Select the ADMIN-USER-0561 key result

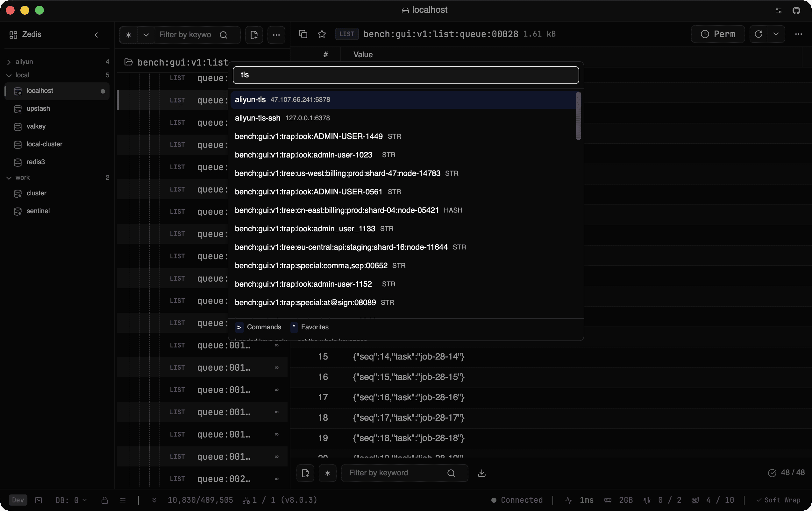(x=403, y=192)
